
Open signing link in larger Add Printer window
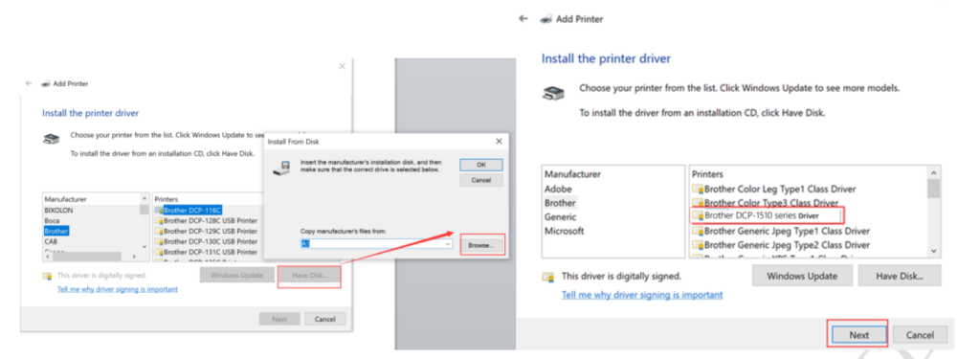[x=642, y=295]
